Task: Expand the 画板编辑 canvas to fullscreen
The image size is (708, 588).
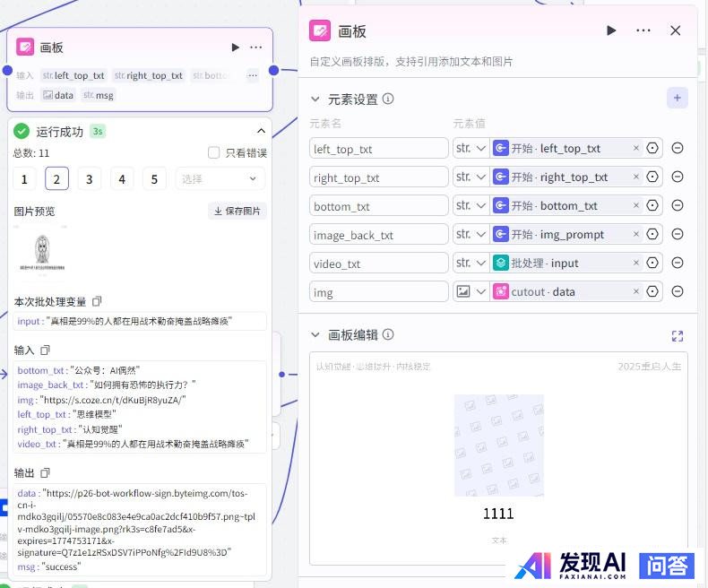Action: 678,335
